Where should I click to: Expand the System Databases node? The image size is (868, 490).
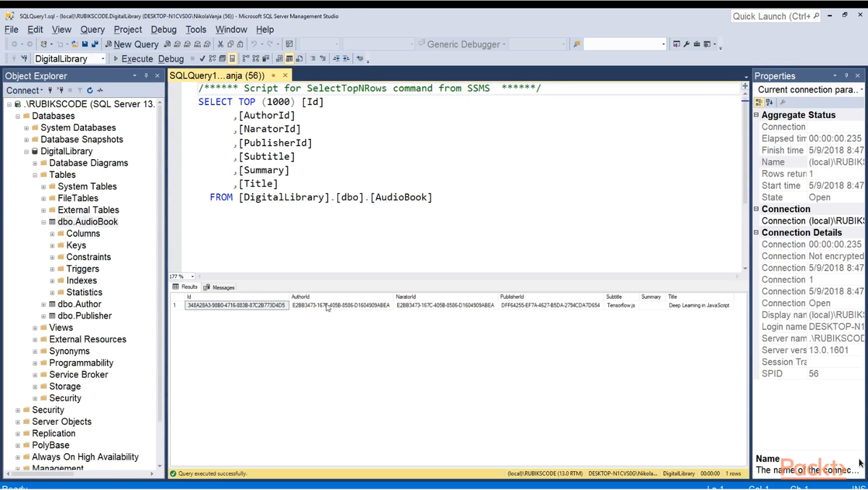27,127
